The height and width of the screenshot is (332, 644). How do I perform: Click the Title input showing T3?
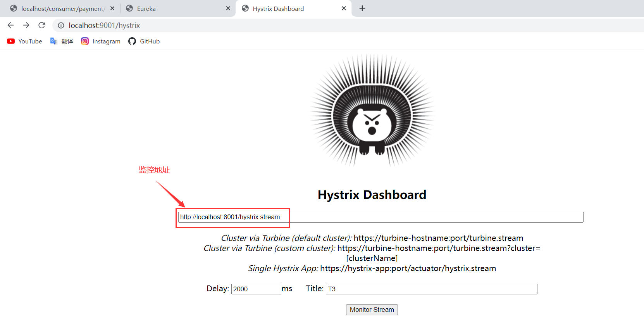(x=432, y=289)
